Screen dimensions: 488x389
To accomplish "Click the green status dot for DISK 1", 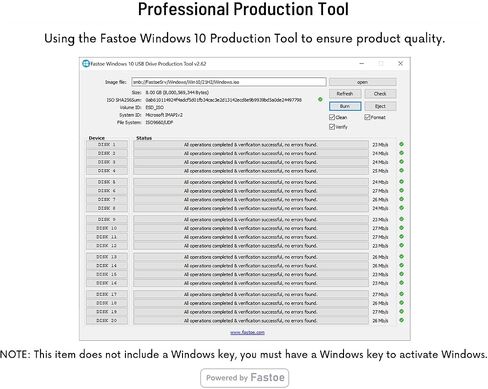I will click(x=401, y=144).
